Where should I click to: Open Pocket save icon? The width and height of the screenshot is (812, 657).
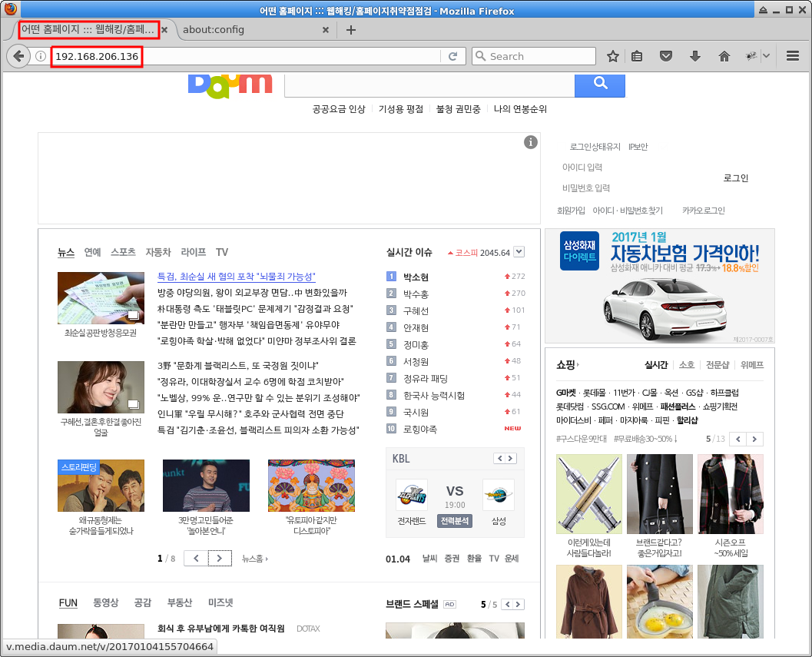[666, 56]
